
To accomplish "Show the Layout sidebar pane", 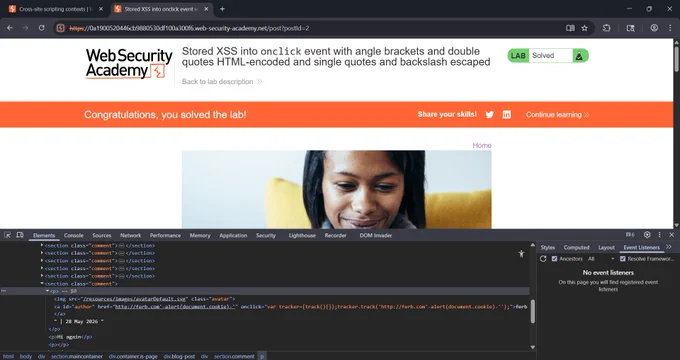I will [x=606, y=247].
